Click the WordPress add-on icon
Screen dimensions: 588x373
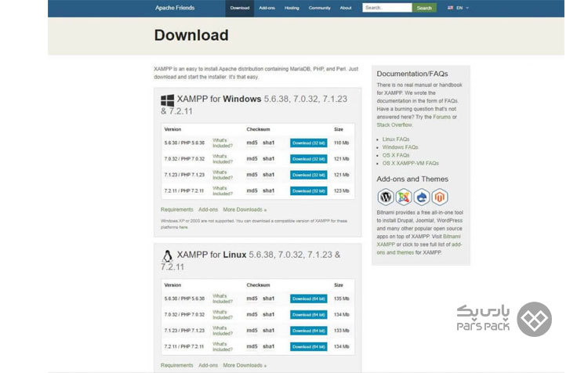click(386, 197)
